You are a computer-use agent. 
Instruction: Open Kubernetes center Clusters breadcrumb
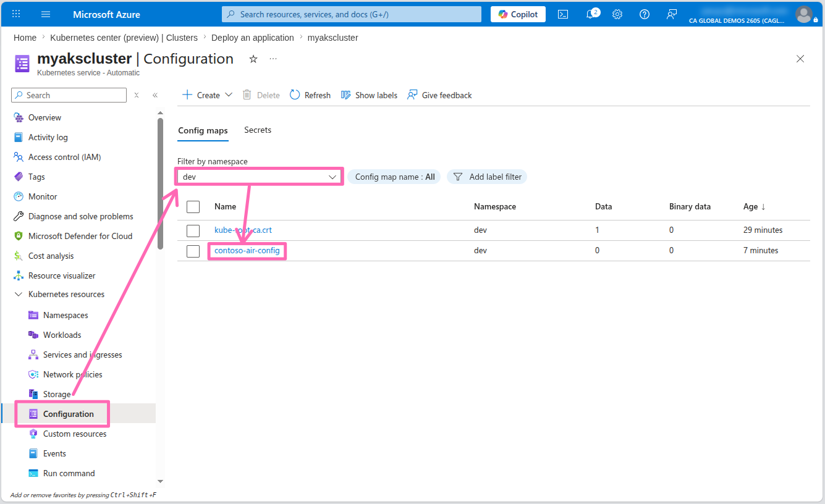[124, 38]
